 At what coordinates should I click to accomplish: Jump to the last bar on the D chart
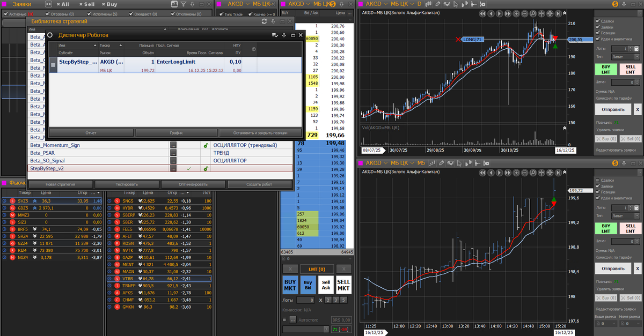(x=558, y=13)
